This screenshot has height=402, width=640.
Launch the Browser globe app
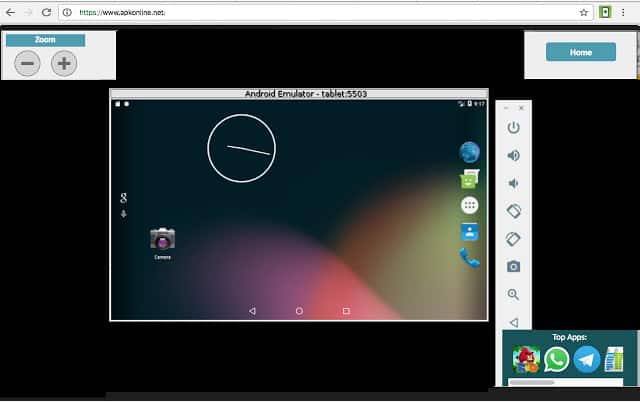(469, 152)
